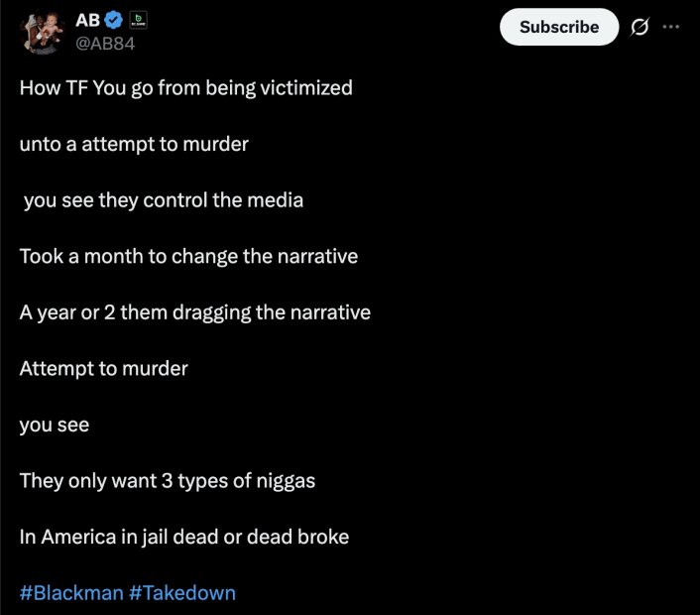Click the short standalone "you see" line
Viewport: 700px width, 615px height.
pyautogui.click(x=55, y=426)
